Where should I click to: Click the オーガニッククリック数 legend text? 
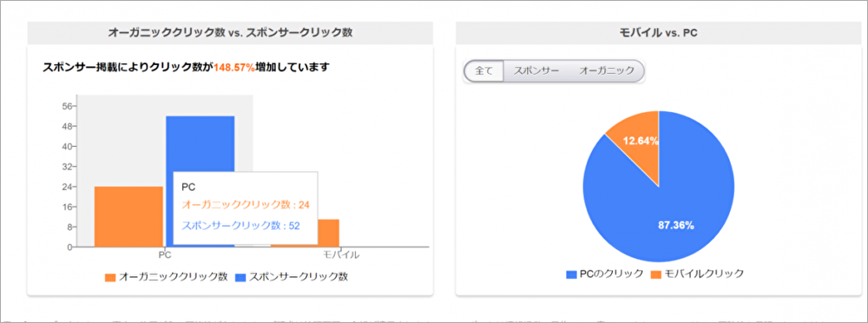tap(174, 277)
